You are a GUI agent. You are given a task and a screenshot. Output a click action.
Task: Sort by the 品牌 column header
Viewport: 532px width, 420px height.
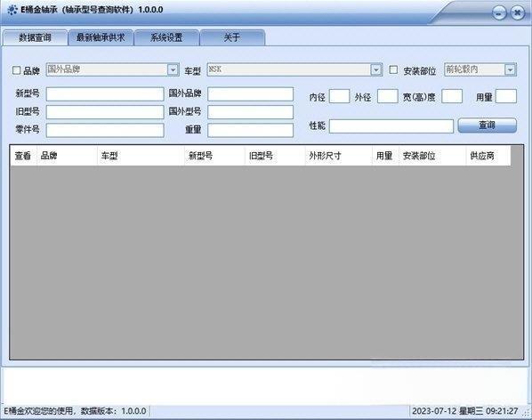click(67, 156)
